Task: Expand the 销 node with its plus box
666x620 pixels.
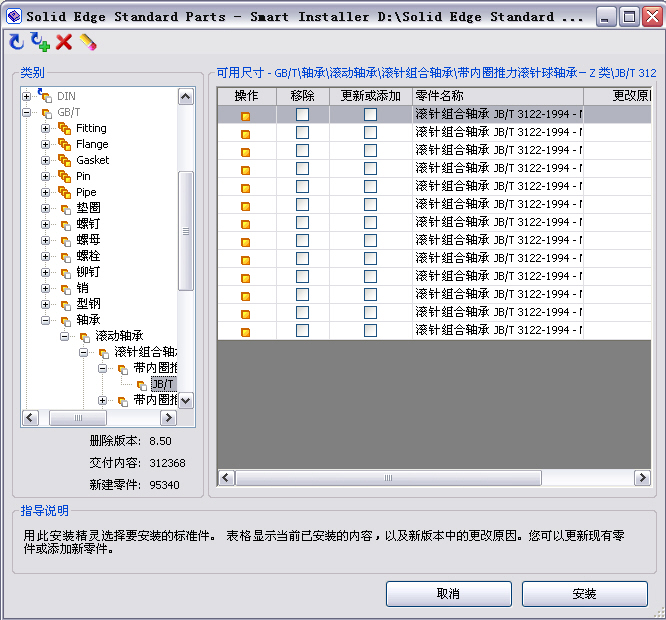Action: coord(45,288)
